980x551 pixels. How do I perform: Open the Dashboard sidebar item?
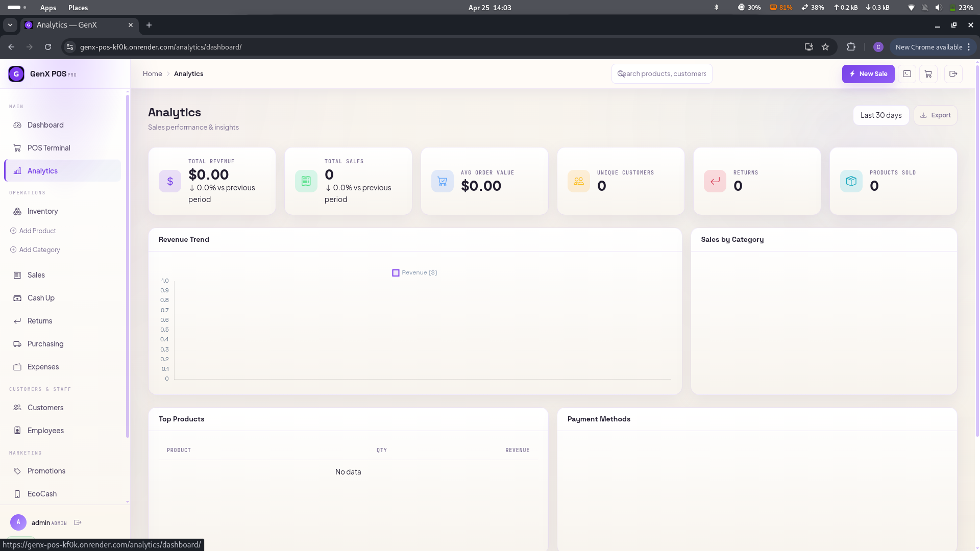[x=62, y=125]
